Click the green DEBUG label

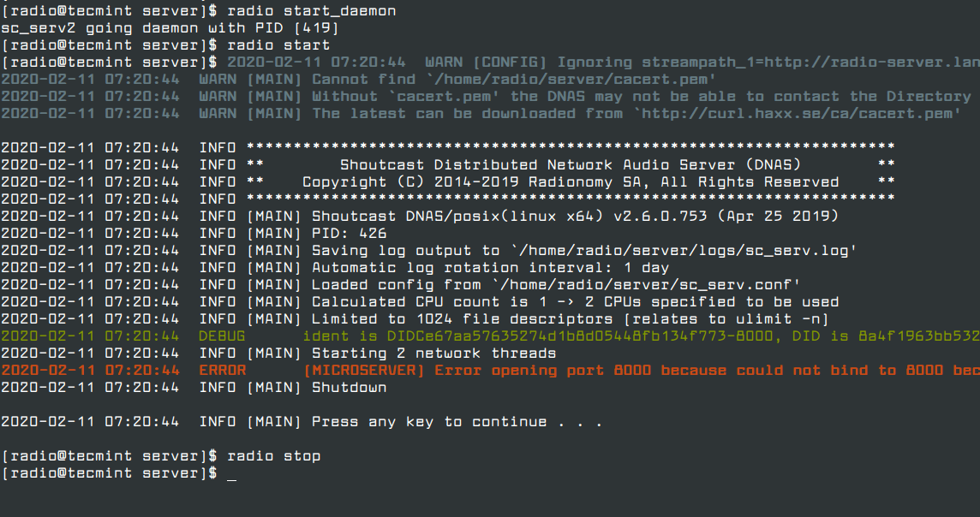point(222,336)
